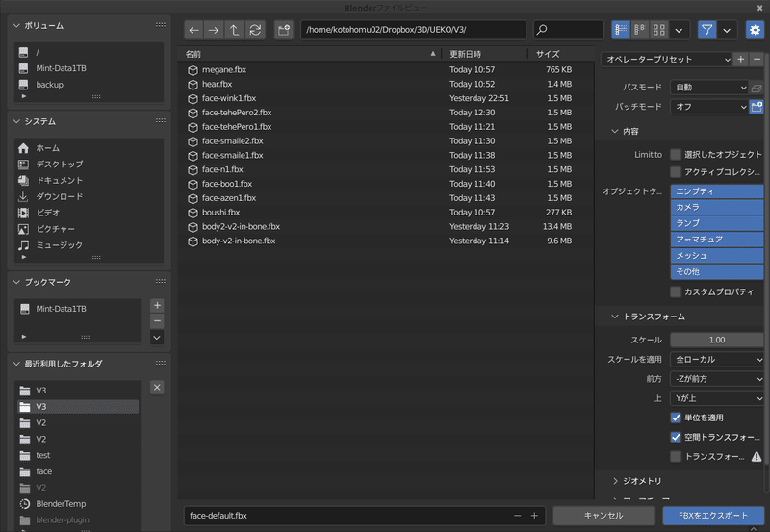This screenshot has width=770, height=532.
Task: Switch to thumbnail grid display mode
Action: click(x=659, y=30)
